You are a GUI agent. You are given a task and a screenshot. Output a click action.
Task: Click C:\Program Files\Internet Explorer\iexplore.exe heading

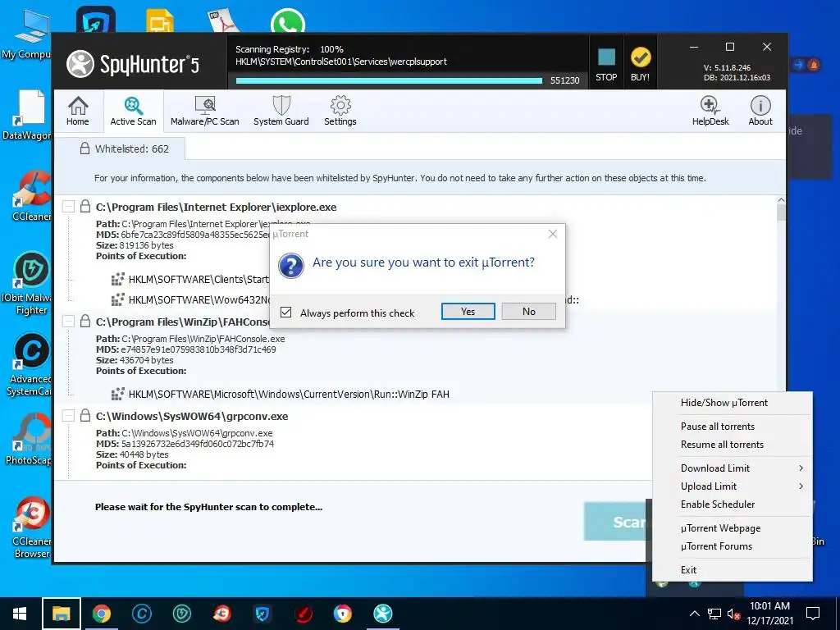click(x=216, y=207)
